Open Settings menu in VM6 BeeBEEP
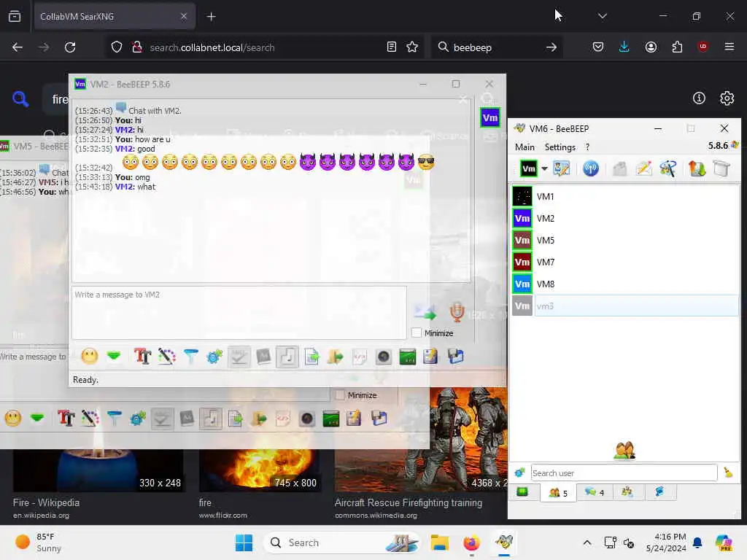This screenshot has height=560, width=747. tap(560, 147)
